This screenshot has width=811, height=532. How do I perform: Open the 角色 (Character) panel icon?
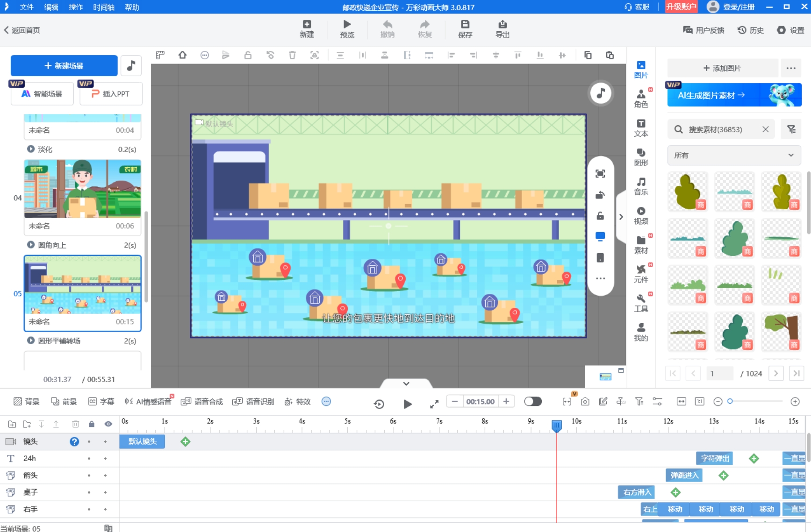(x=641, y=98)
